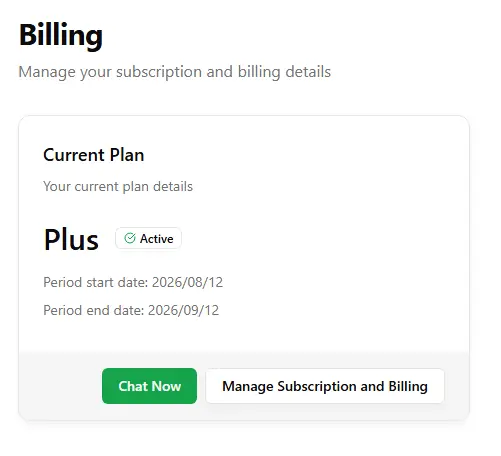501x456 pixels.
Task: Click the Plus plan name
Action: (71, 239)
